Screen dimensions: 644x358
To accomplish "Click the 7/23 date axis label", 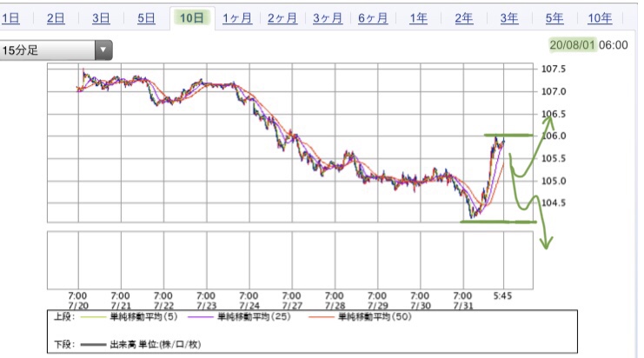I will 206,305.
